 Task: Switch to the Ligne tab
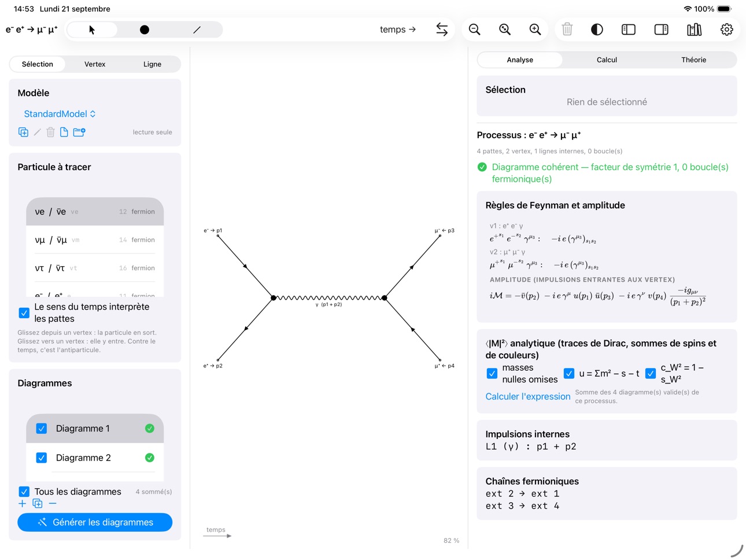pos(152,64)
